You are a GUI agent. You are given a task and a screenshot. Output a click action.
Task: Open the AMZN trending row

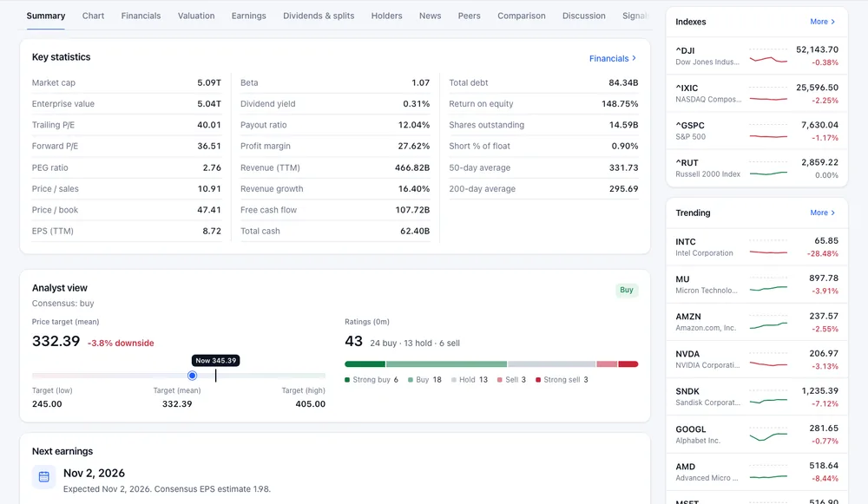click(x=757, y=322)
